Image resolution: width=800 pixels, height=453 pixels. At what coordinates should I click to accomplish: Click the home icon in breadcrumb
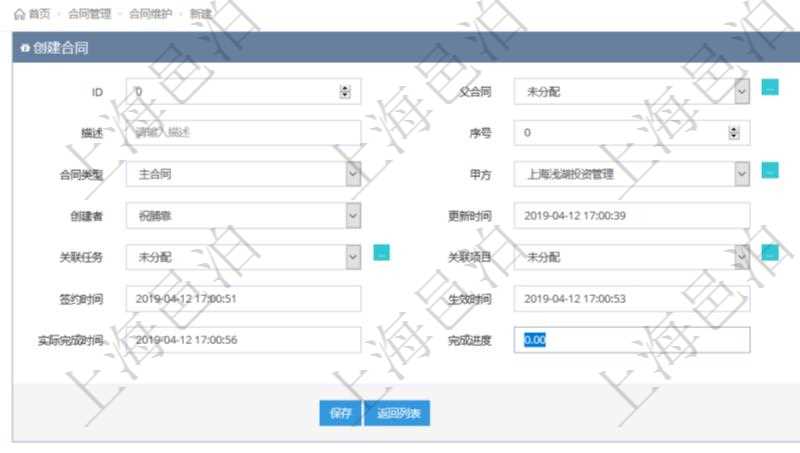click(19, 14)
